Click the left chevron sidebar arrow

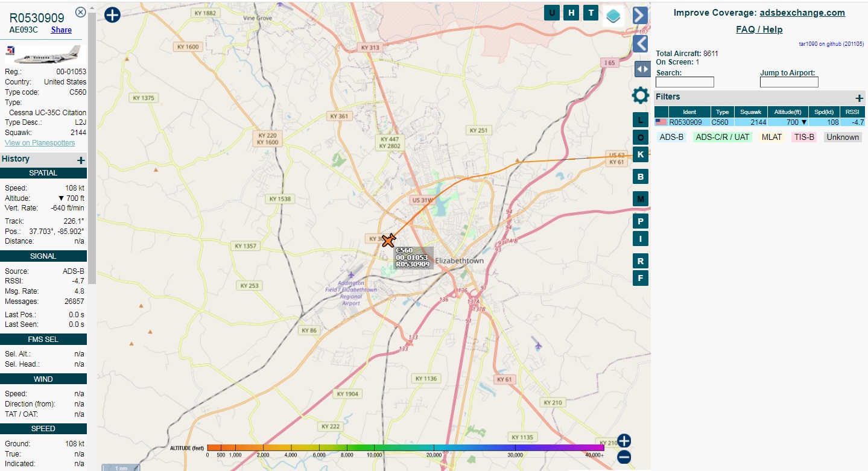click(640, 43)
